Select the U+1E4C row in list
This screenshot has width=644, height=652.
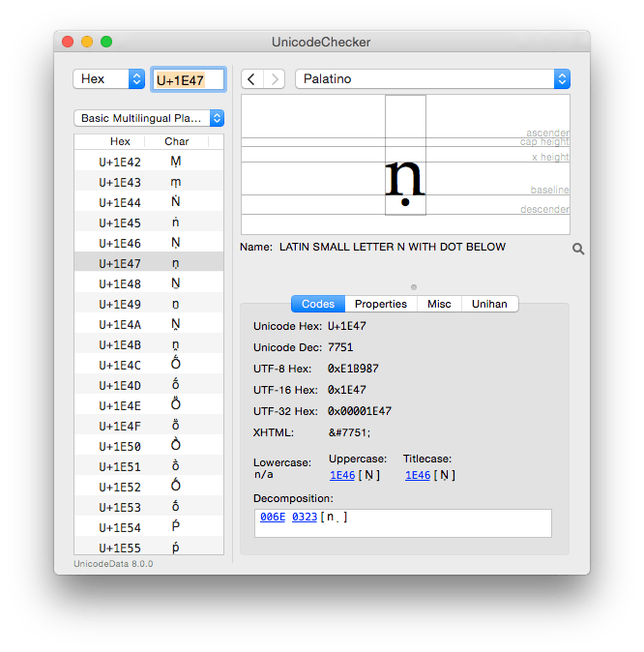coord(149,365)
